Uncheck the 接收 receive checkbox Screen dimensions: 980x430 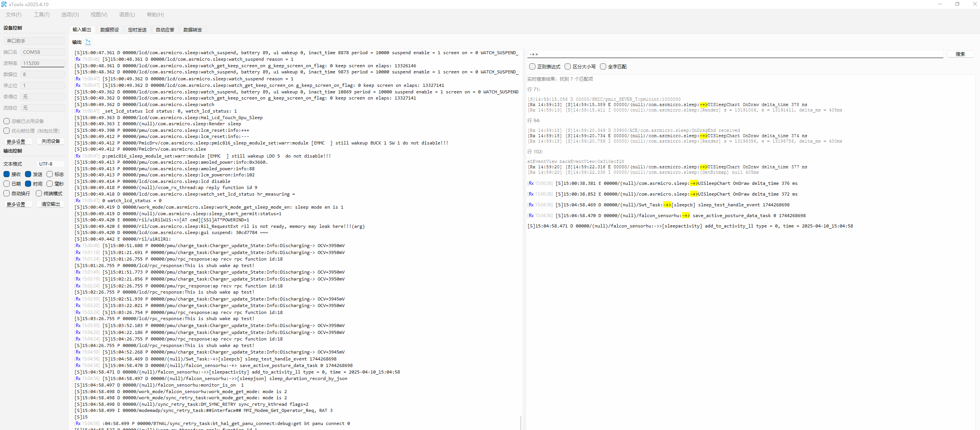point(7,174)
